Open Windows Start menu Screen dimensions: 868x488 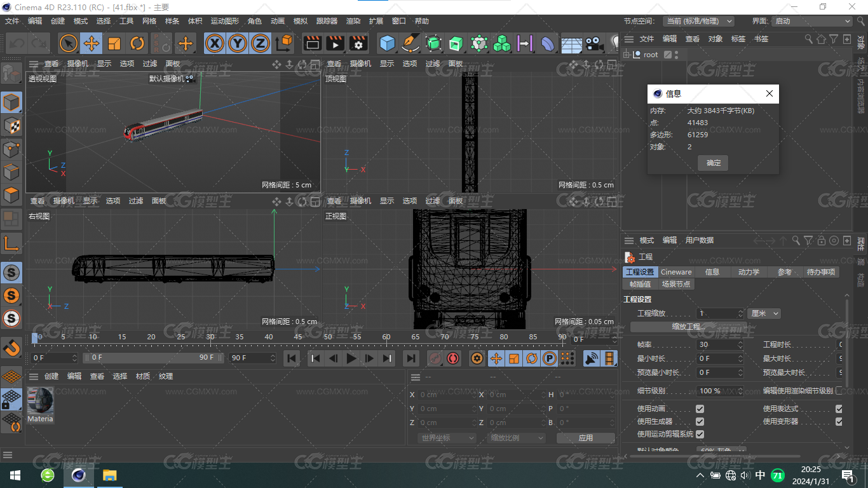click(15, 475)
